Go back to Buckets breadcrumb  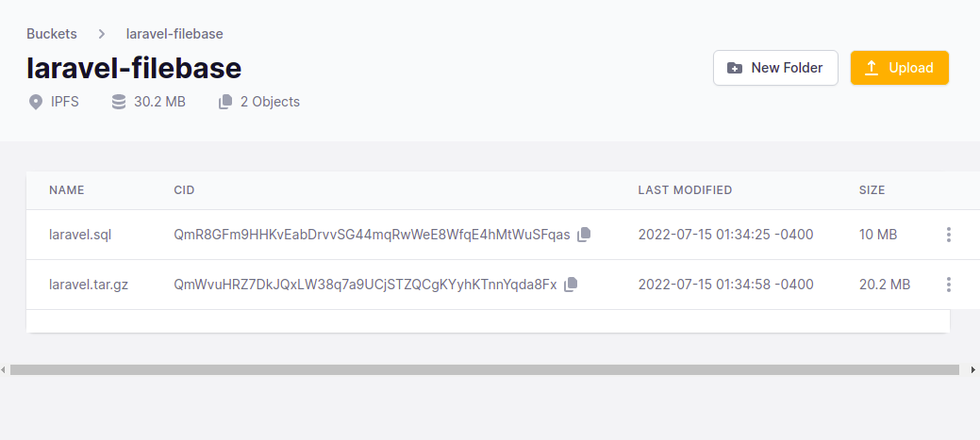coord(52,34)
